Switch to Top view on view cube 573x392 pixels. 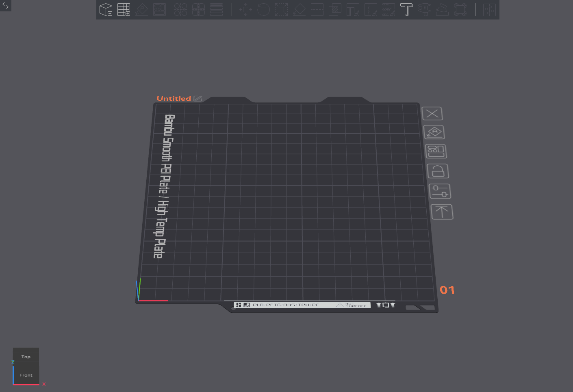(26, 357)
